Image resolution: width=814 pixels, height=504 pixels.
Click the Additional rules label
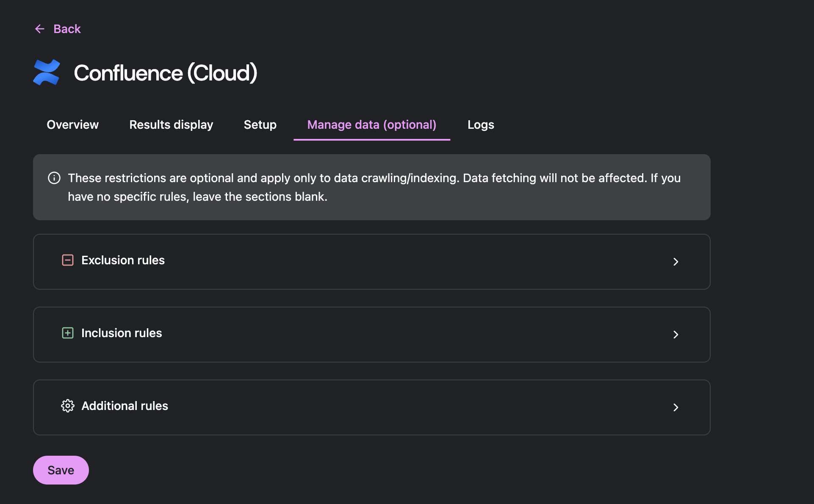[x=125, y=406]
